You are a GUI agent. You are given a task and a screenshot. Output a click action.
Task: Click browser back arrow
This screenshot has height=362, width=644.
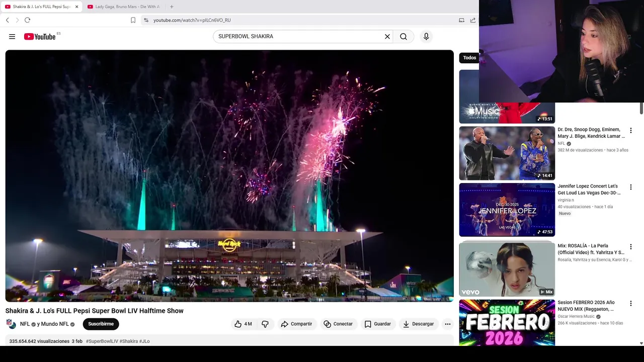click(x=8, y=20)
